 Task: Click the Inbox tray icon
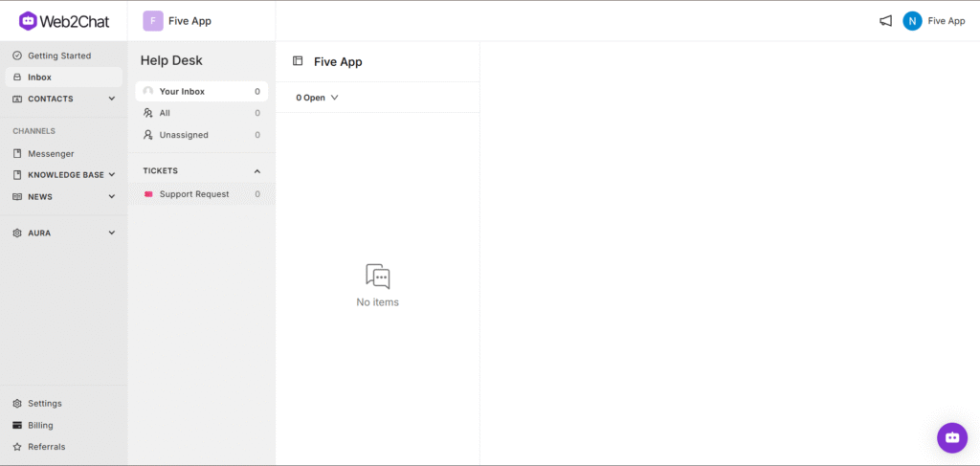[17, 78]
